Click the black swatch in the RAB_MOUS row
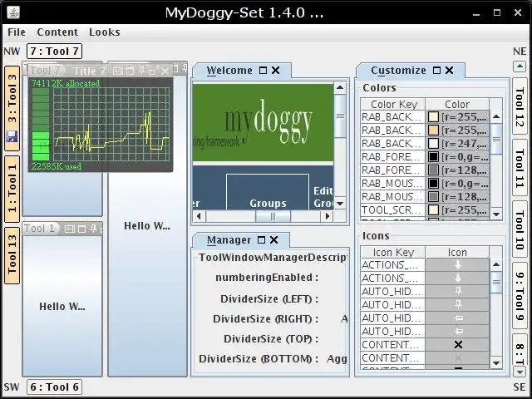 (x=433, y=183)
